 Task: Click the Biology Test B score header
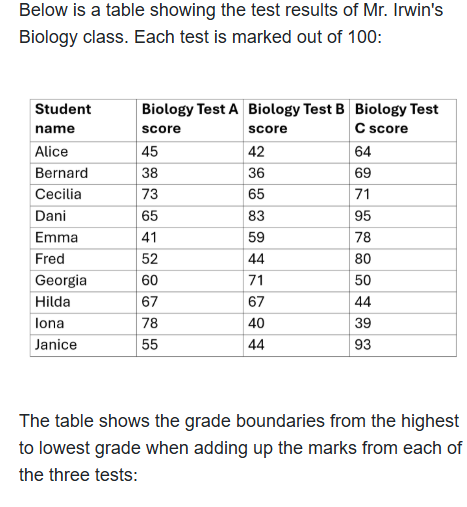pyautogui.click(x=296, y=120)
